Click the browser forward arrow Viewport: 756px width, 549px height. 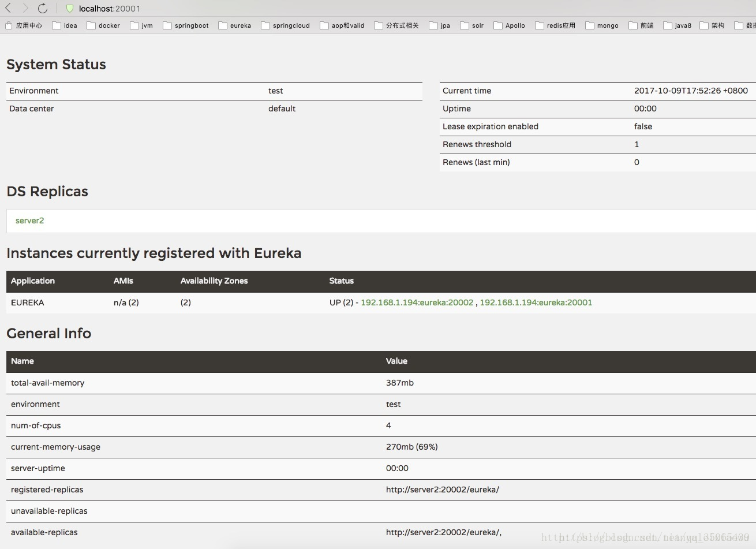click(x=25, y=8)
